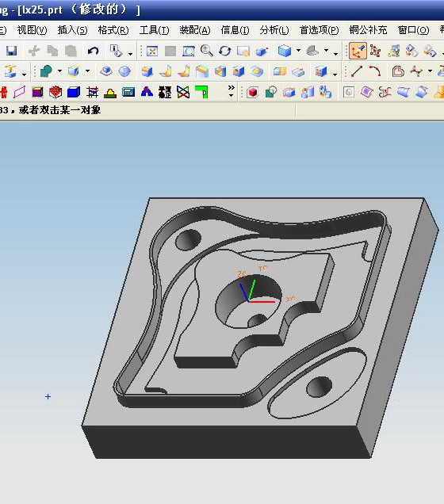The height and width of the screenshot is (504, 444).
Task: Toggle the green P corner icon
Action: (x=201, y=93)
